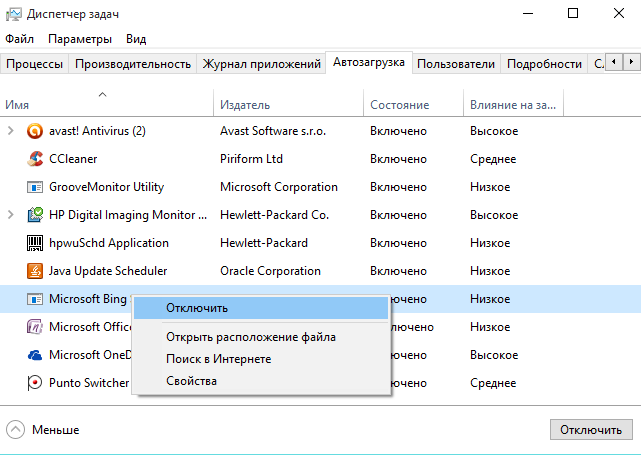
Task: Click the Hewlett-Packard Co. publisher cell
Action: [x=274, y=215]
